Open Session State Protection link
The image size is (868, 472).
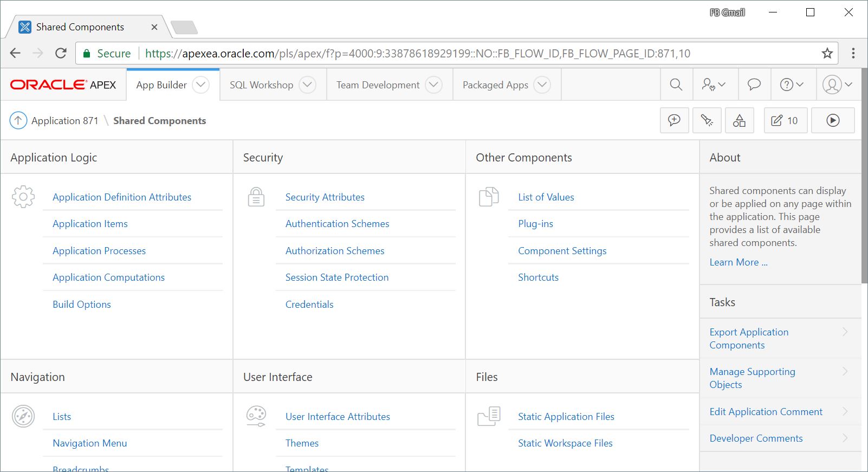(x=337, y=277)
